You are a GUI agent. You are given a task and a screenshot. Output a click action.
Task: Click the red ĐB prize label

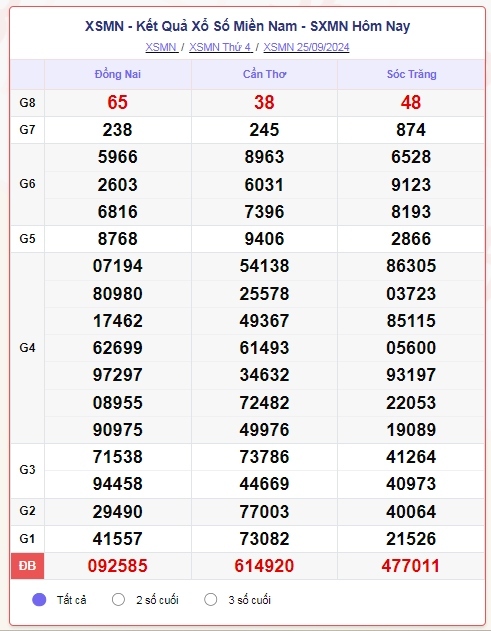point(27,566)
